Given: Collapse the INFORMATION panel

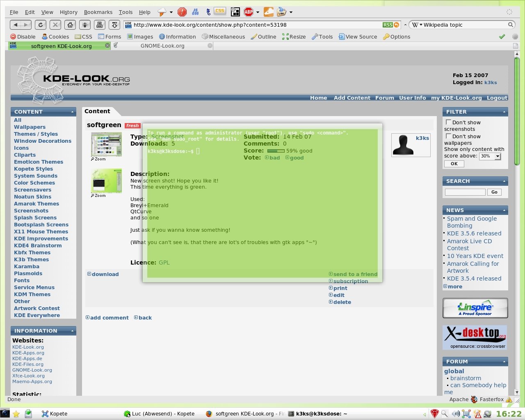Looking at the screenshot, I should 73,331.
